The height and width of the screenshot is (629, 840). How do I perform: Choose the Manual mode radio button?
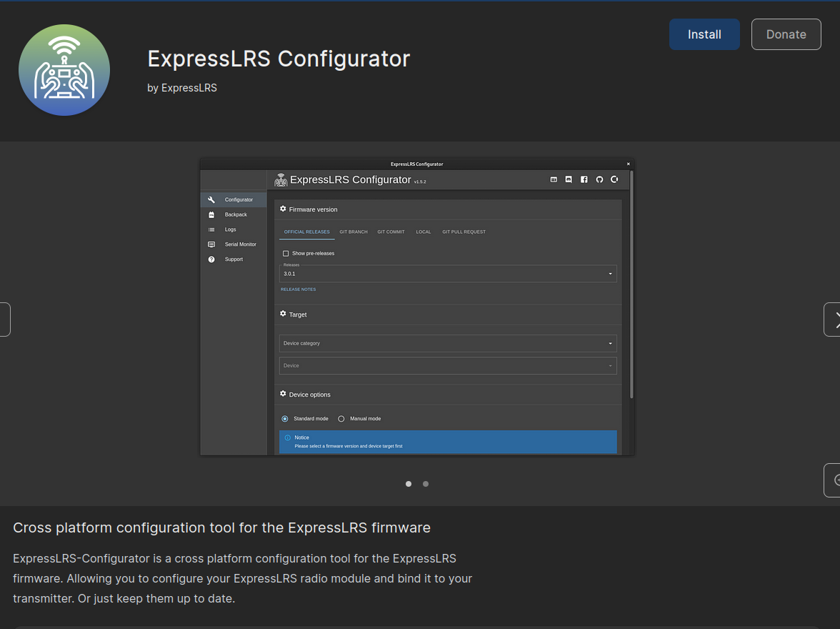[341, 419]
